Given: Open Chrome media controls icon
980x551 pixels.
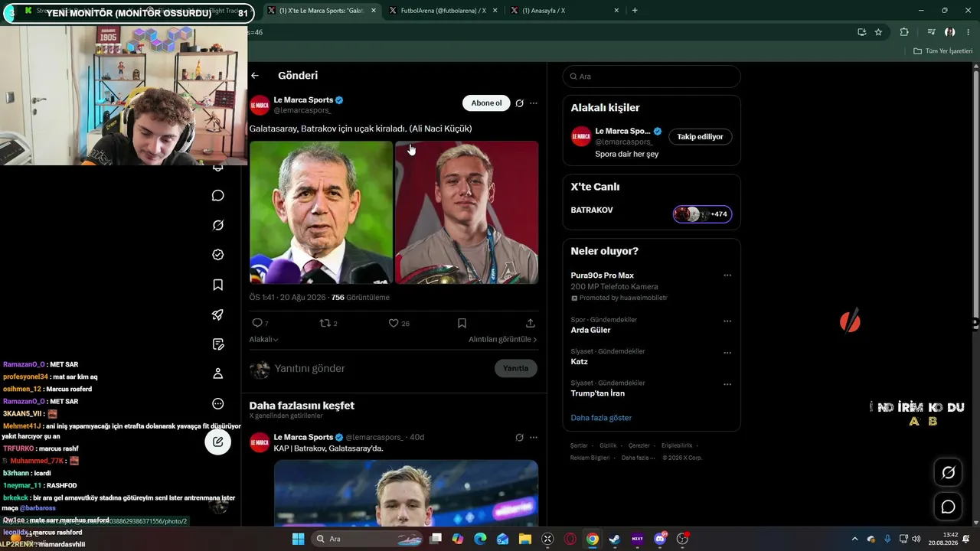Looking at the screenshot, I should pyautogui.click(x=931, y=32).
